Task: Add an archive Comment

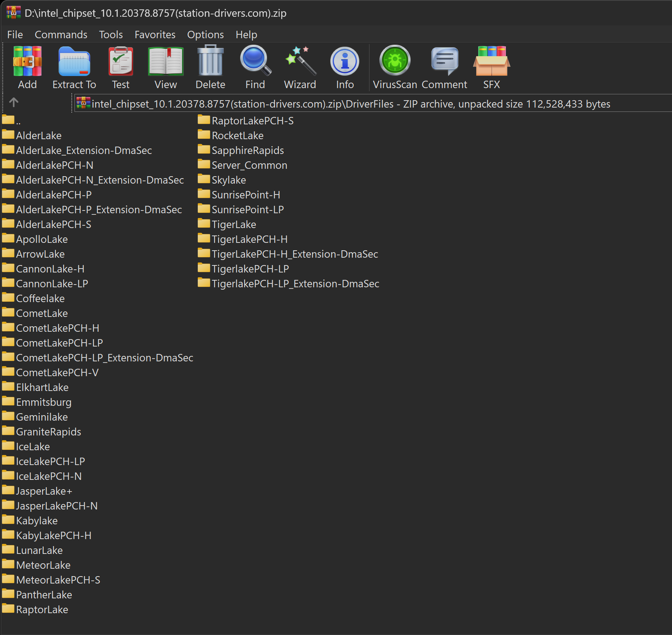Action: (x=444, y=67)
